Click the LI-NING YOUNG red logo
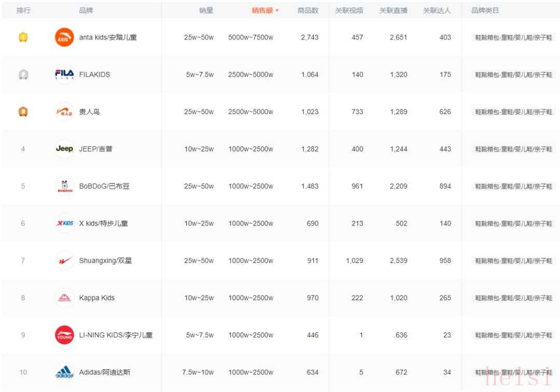The image size is (560, 392). point(64,335)
